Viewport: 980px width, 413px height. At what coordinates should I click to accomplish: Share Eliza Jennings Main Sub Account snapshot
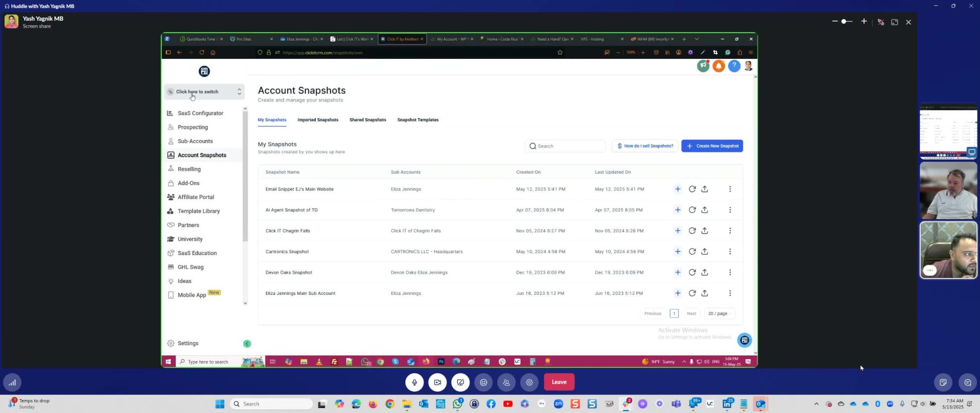click(x=705, y=293)
